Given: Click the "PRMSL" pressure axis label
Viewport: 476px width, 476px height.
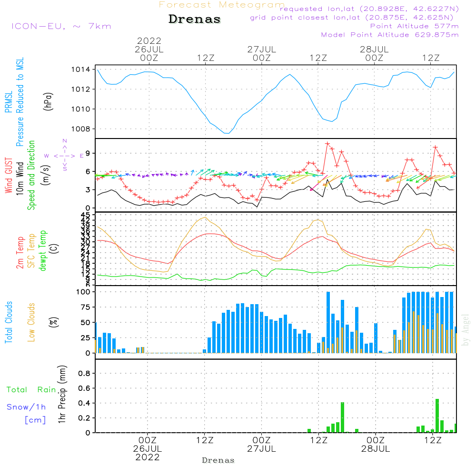Looking at the screenshot, I should (9, 102).
